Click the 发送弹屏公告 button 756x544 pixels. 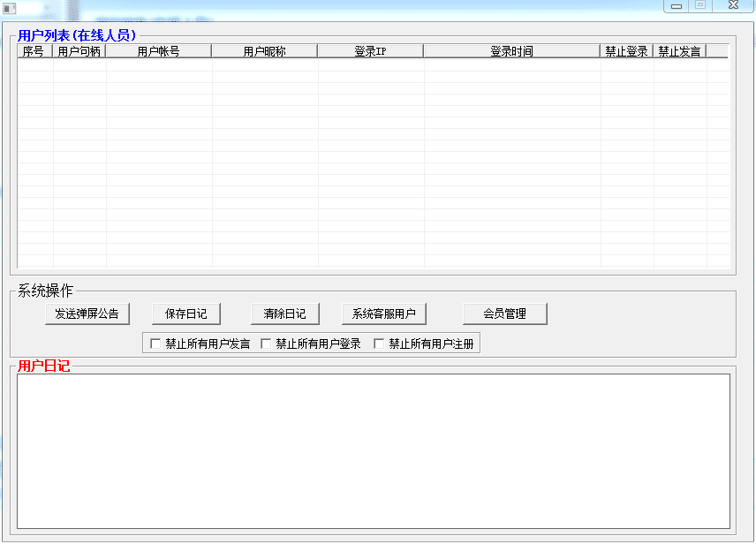pyautogui.click(x=87, y=314)
